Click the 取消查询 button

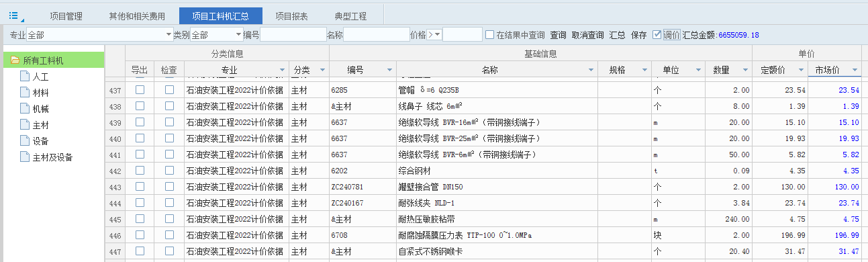pyautogui.click(x=587, y=34)
